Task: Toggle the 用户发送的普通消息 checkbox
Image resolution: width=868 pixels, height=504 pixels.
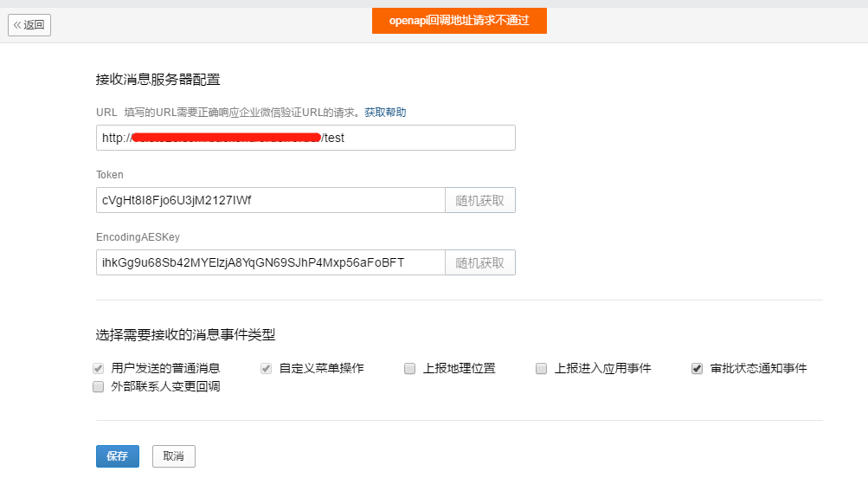Action: click(99, 368)
